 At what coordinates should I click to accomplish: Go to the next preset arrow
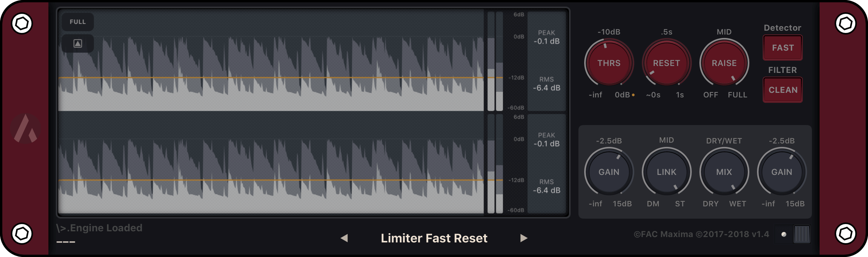pos(523,238)
